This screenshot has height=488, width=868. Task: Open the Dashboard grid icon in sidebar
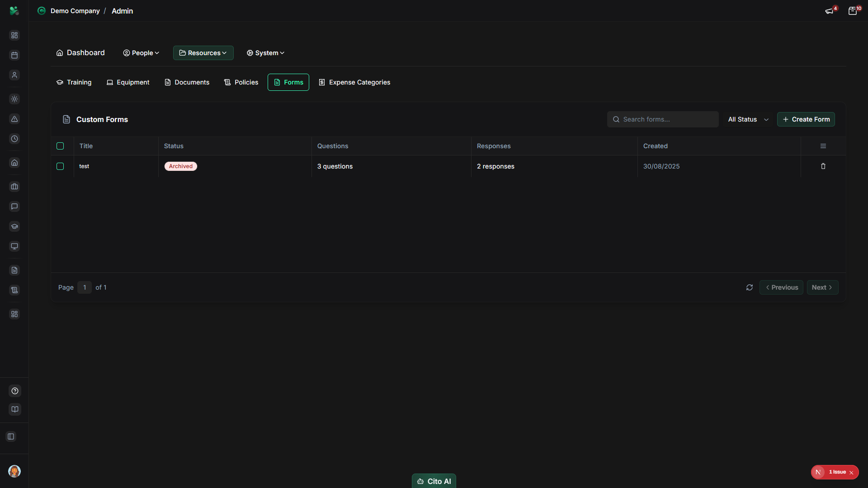[14, 35]
